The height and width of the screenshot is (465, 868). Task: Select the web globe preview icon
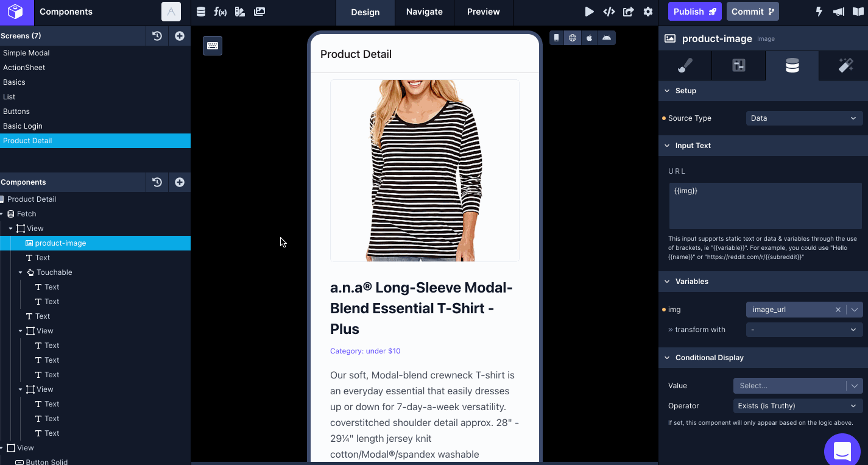[x=573, y=38]
